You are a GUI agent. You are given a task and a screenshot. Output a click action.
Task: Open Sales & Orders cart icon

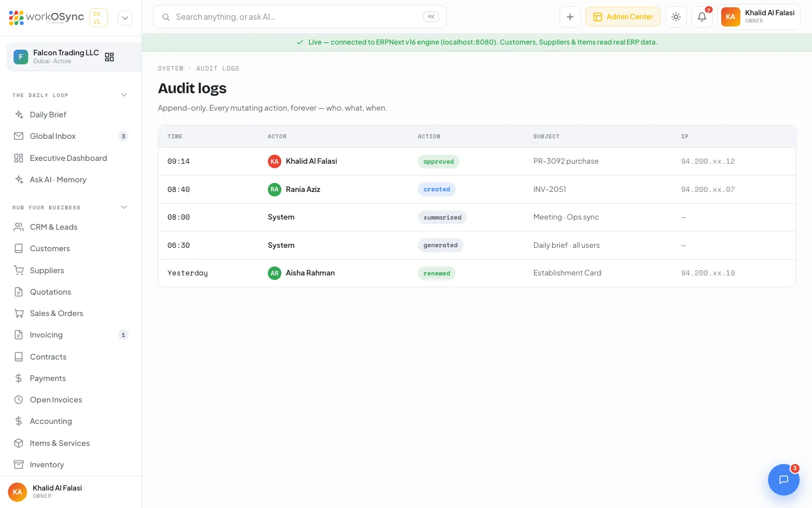(x=19, y=313)
